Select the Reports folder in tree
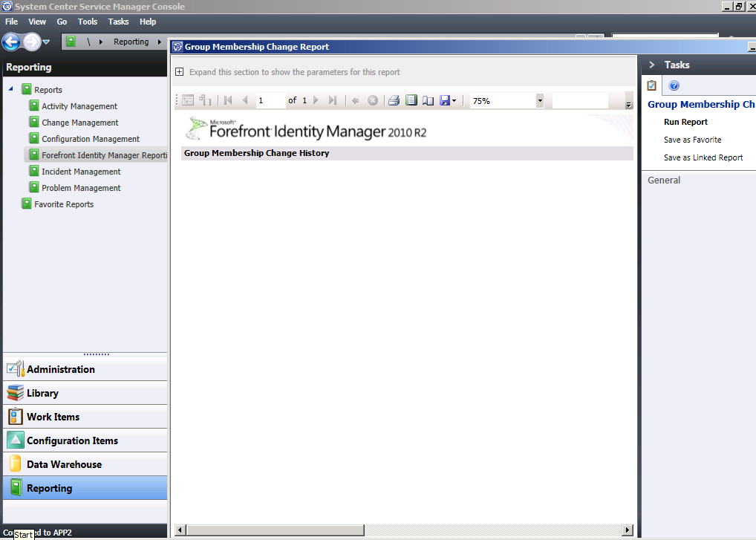Image resolution: width=756 pixels, height=540 pixels. (48, 90)
